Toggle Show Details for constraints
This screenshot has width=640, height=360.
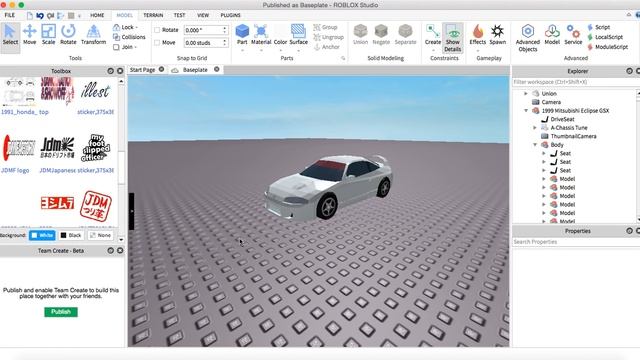tap(453, 38)
